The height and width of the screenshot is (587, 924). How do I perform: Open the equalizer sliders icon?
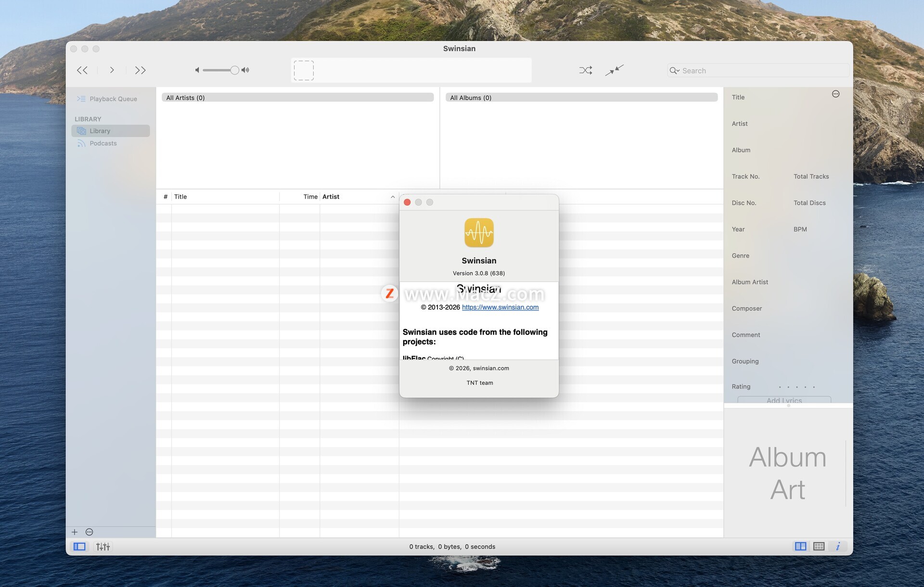(103, 547)
